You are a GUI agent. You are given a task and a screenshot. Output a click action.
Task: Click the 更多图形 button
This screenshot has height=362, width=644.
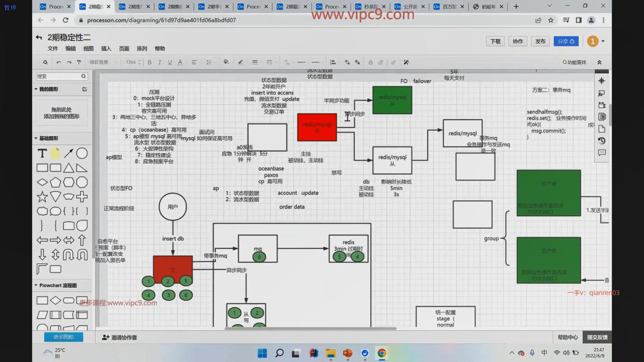coord(63,337)
